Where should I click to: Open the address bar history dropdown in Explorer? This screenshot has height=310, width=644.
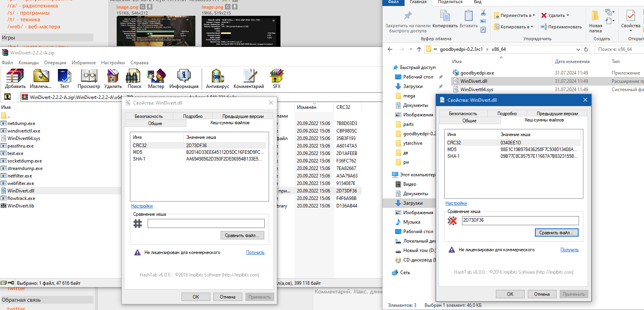[578, 49]
